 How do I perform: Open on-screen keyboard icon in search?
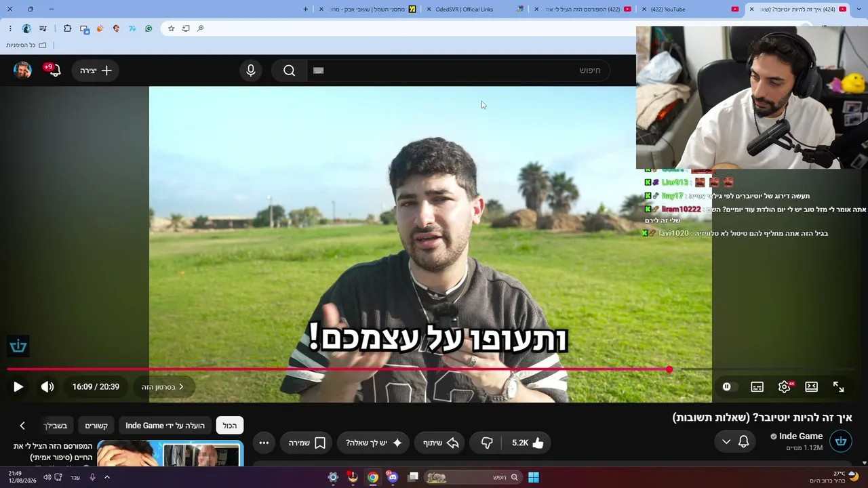[x=319, y=70]
